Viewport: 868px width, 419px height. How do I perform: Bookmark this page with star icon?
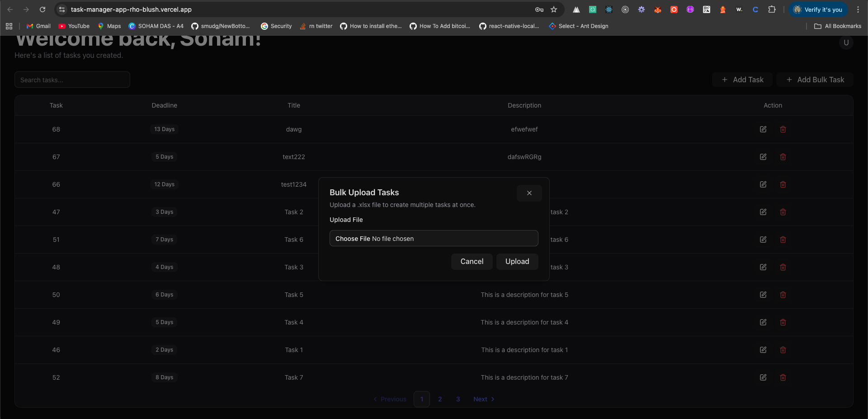(x=554, y=9)
